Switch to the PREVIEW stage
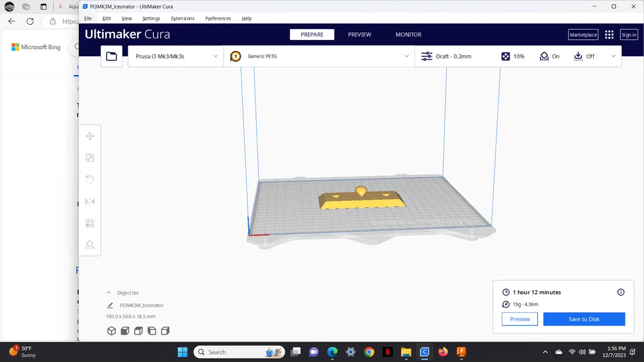The width and height of the screenshot is (644, 362). 359,35
